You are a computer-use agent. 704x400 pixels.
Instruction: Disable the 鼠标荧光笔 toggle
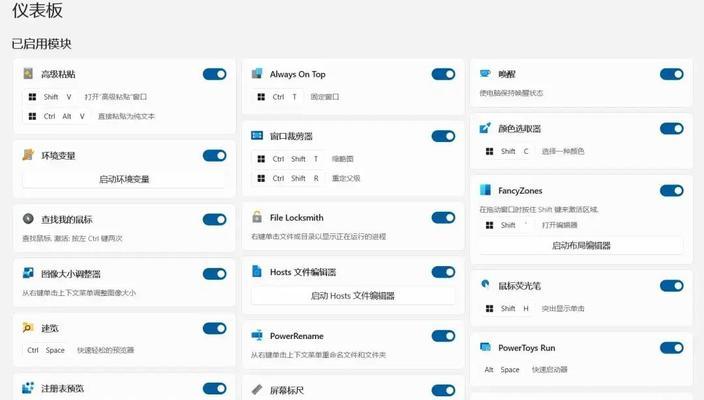click(672, 286)
